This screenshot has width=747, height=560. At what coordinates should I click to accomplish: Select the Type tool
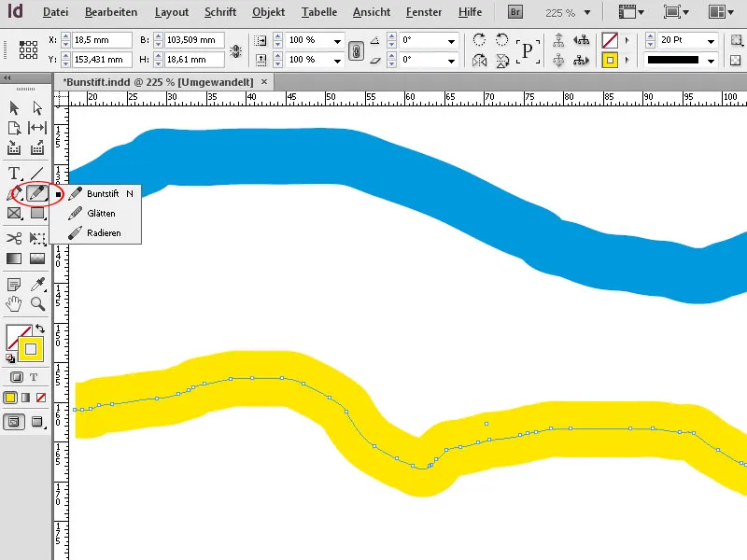(14, 174)
